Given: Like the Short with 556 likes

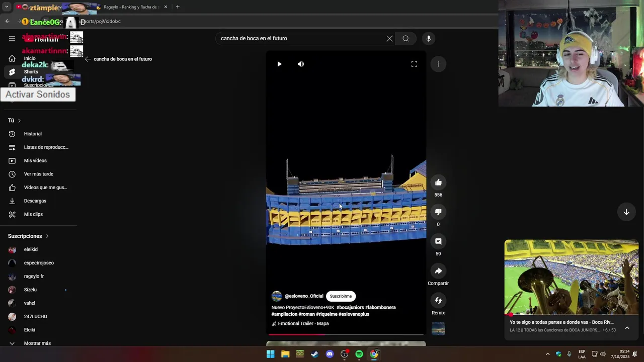Looking at the screenshot, I should [438, 183].
